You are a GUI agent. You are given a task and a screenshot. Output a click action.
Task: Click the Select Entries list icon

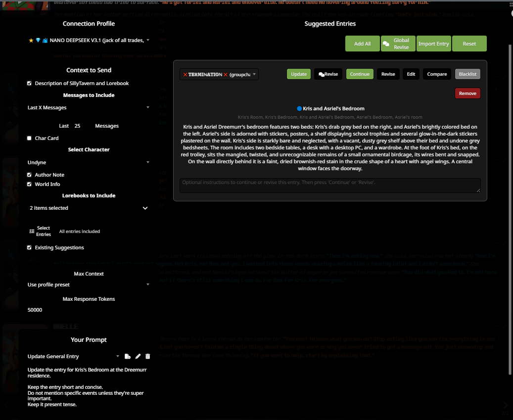(x=32, y=231)
